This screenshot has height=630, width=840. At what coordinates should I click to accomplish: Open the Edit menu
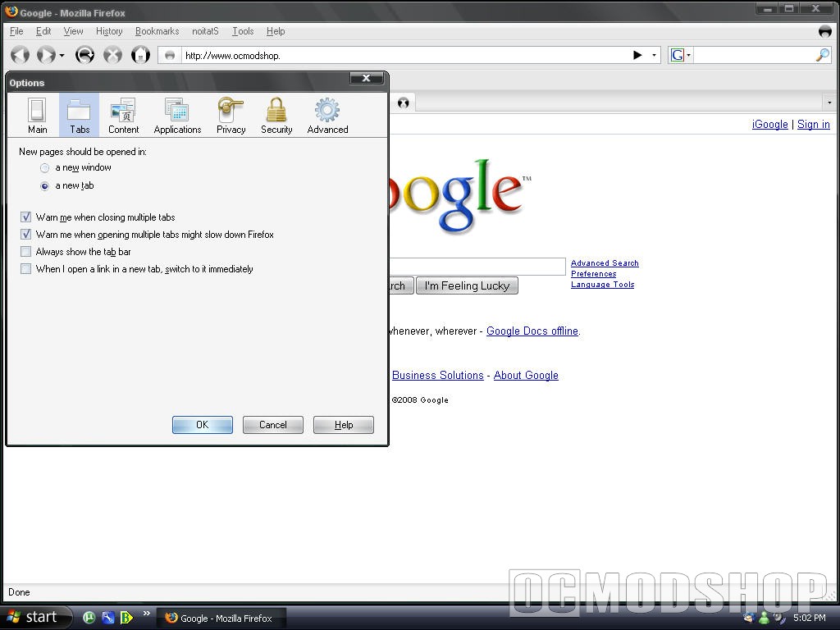(43, 31)
